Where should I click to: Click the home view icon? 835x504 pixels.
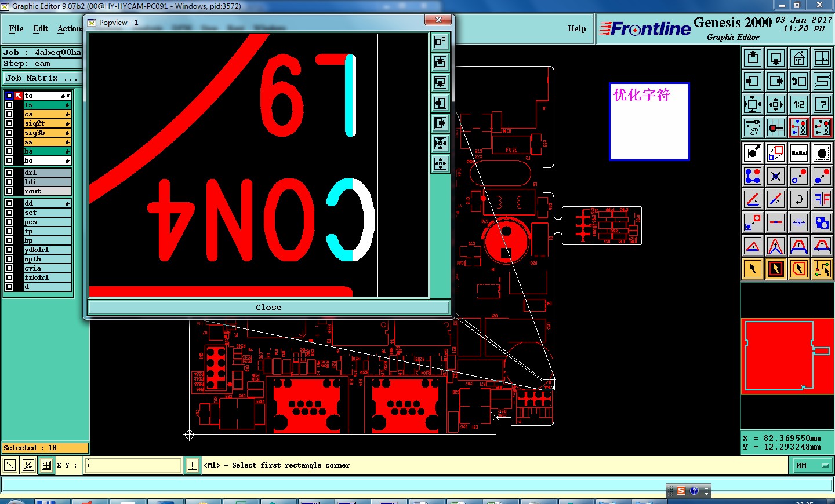click(799, 58)
